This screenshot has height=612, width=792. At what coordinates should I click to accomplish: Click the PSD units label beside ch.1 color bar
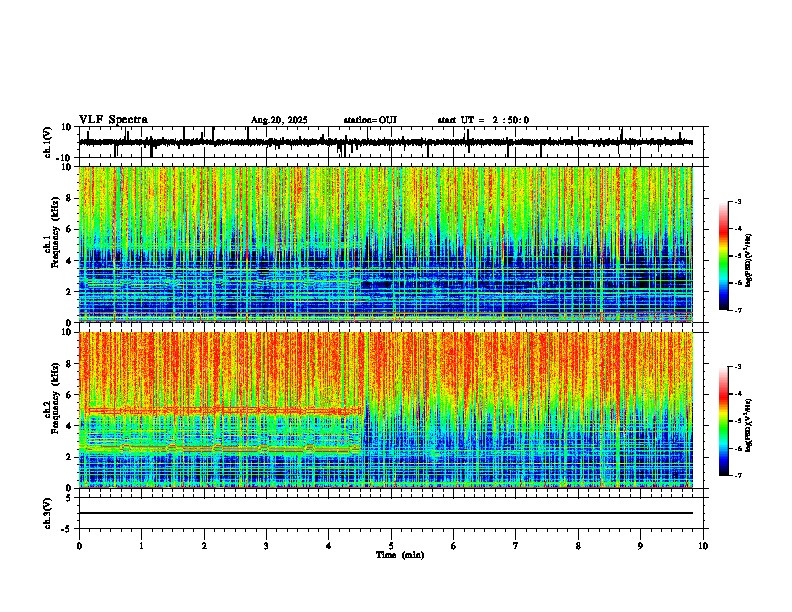[x=748, y=261]
